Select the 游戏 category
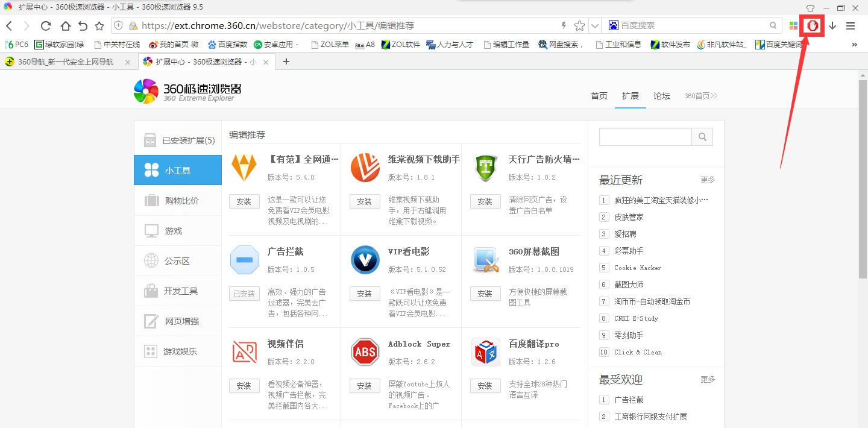The height and width of the screenshot is (428, 868). [178, 231]
